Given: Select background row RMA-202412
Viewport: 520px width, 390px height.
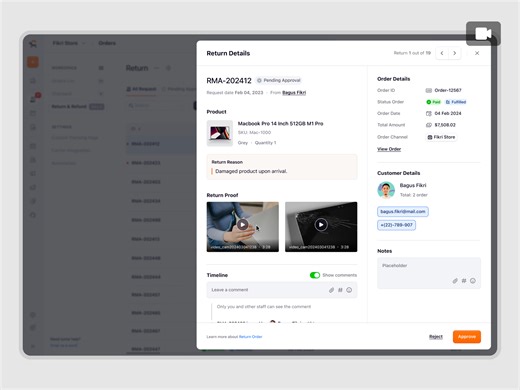Looking at the screenshot, I should point(161,144).
